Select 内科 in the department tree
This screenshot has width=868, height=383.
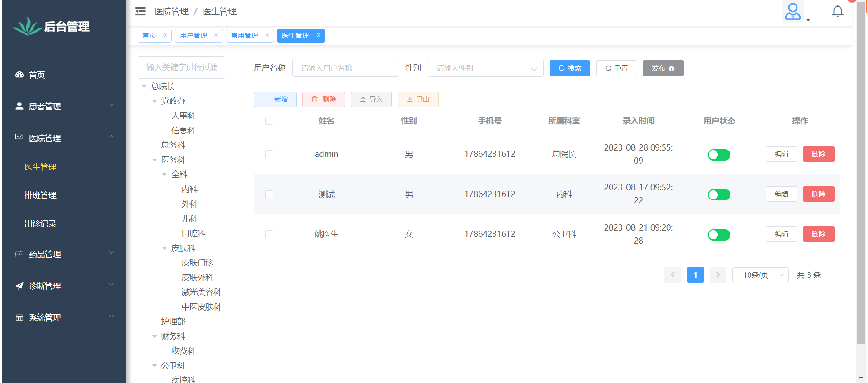pyautogui.click(x=190, y=189)
